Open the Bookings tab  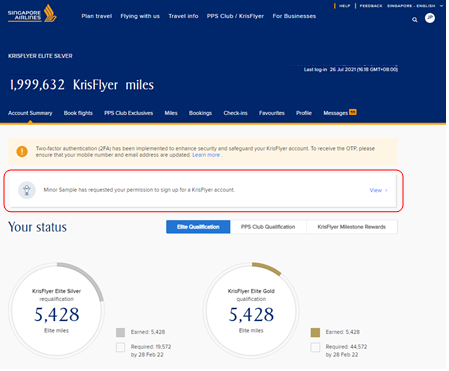[x=200, y=113]
